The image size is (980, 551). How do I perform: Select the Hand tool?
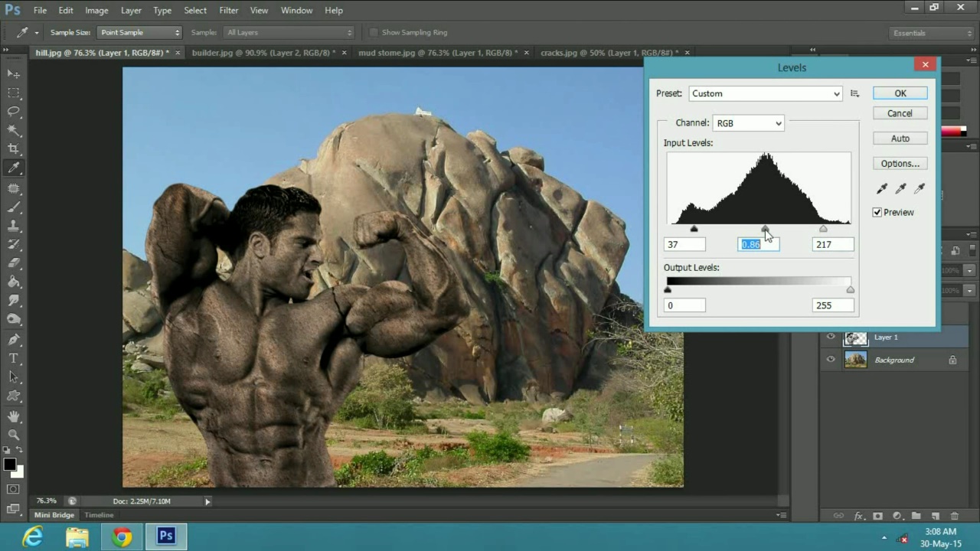(14, 416)
